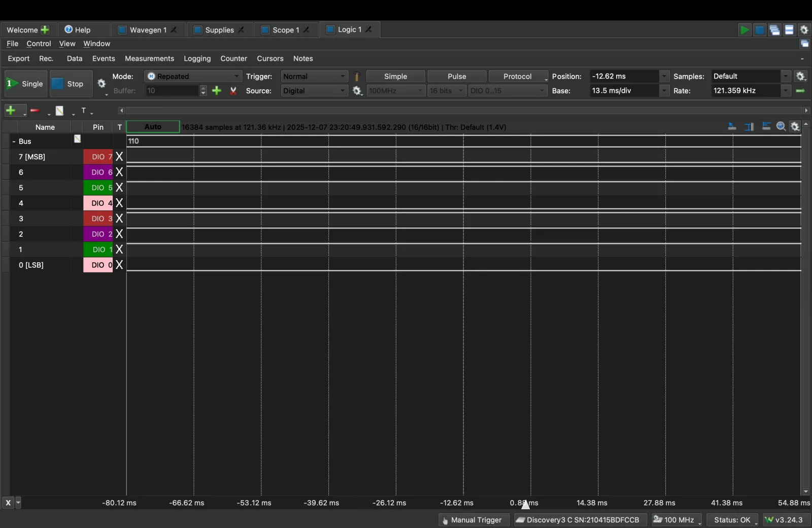Toggle trigger condition X for DIO 7
This screenshot has width=812, height=528.
[x=119, y=157]
